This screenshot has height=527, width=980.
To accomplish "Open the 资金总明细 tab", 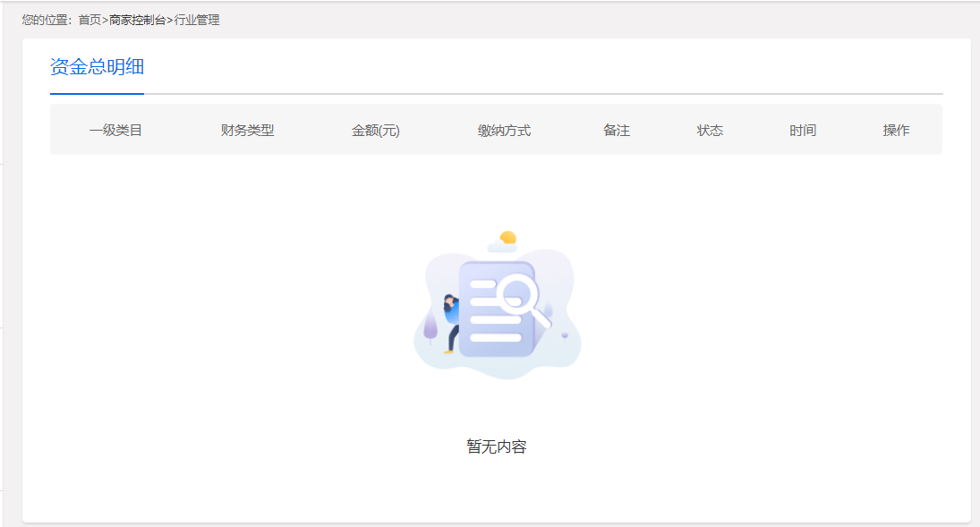I will (97, 67).
